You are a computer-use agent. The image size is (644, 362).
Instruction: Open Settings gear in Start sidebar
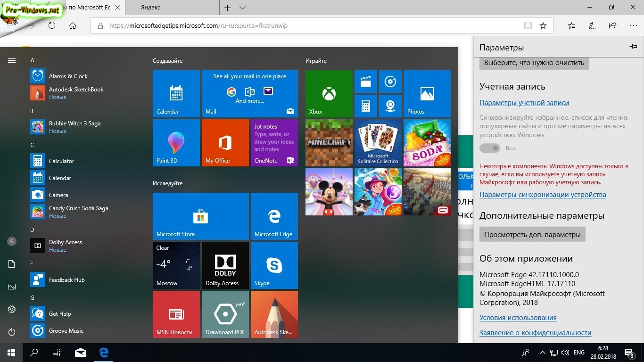click(x=12, y=309)
